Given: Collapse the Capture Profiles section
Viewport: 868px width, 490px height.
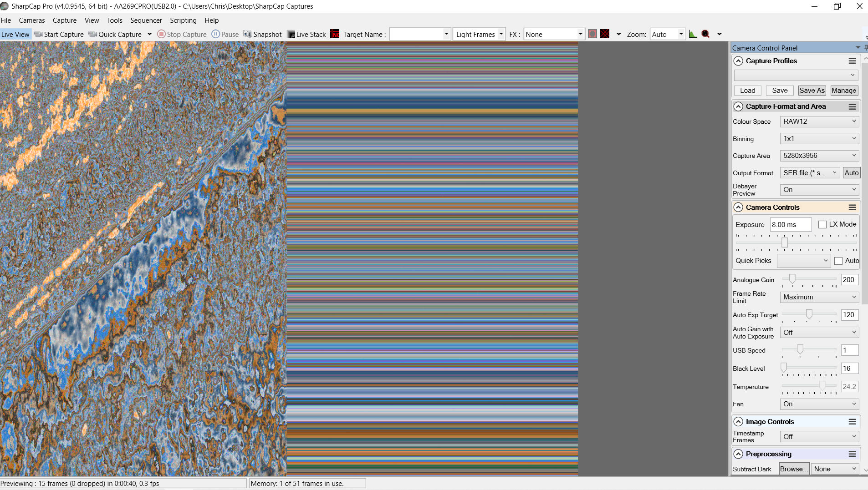Looking at the screenshot, I should (739, 61).
